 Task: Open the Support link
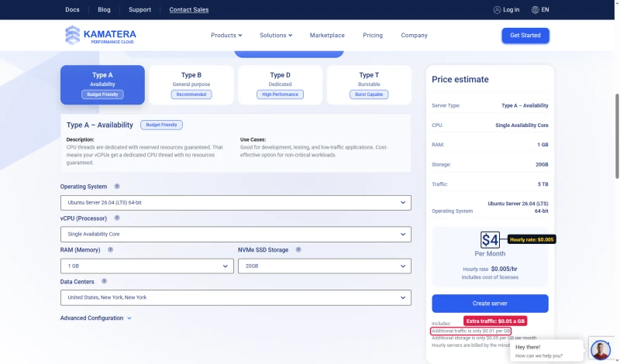(139, 10)
